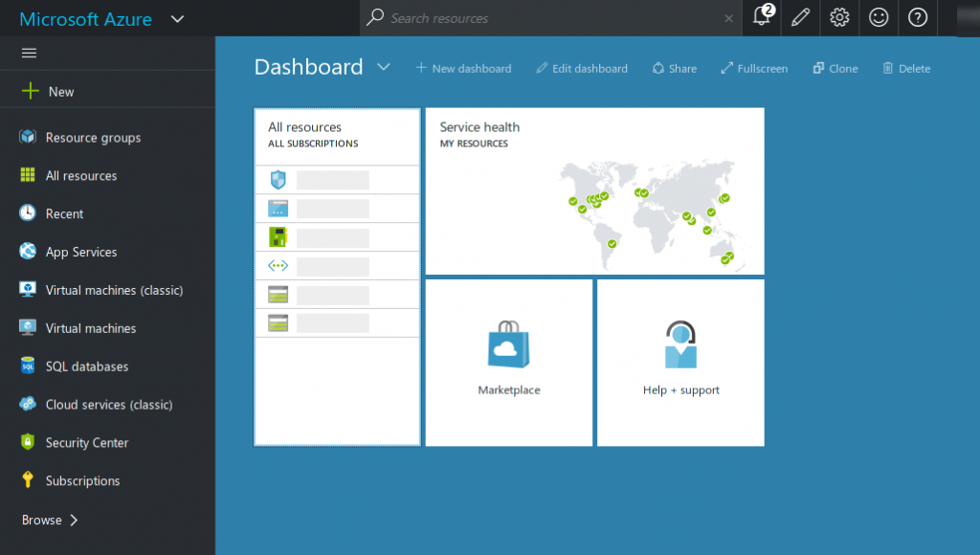Click the pencil edit icon in top bar

tap(801, 17)
